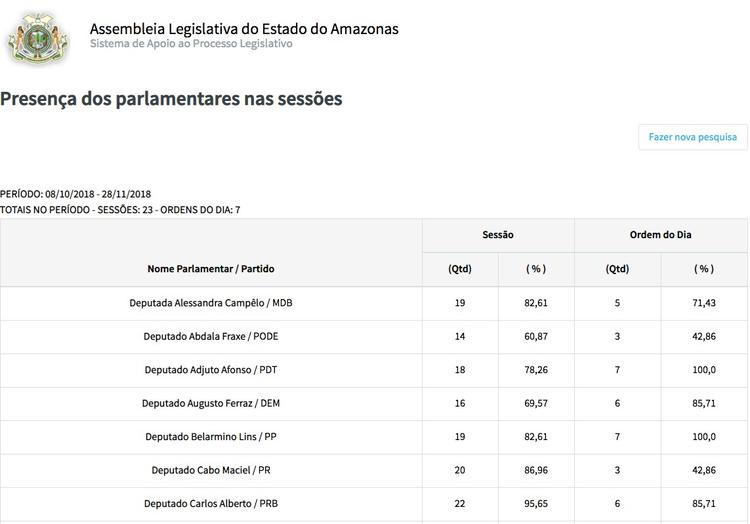
Task: Select Deputado Carlos Alberto / PRB name
Action: [x=211, y=504]
